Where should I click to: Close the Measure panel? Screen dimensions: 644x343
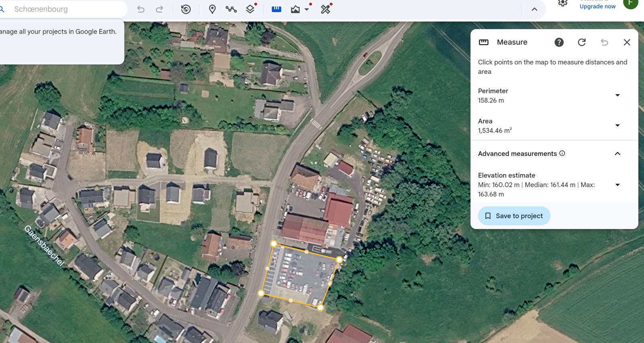coord(627,42)
